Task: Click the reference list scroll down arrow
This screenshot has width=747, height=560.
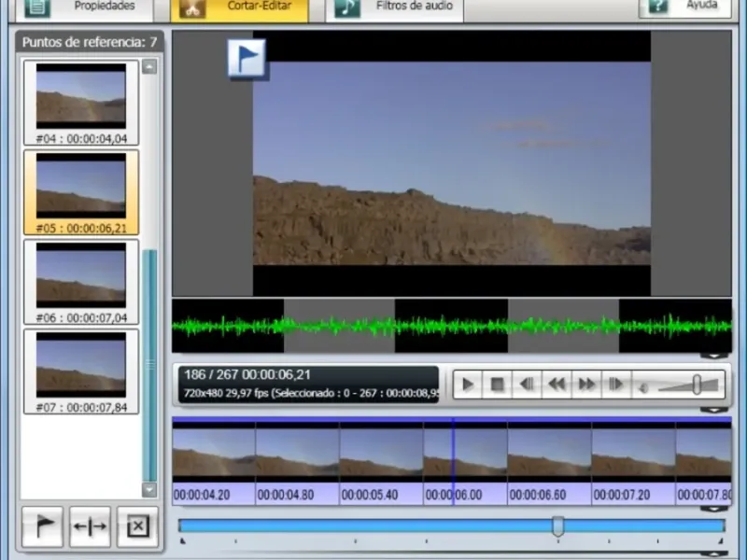Action: 149,489
